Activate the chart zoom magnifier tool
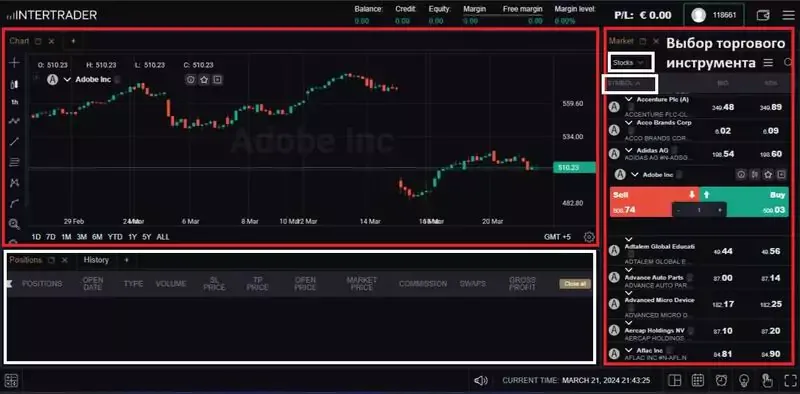The height and width of the screenshot is (394, 800). point(14,224)
